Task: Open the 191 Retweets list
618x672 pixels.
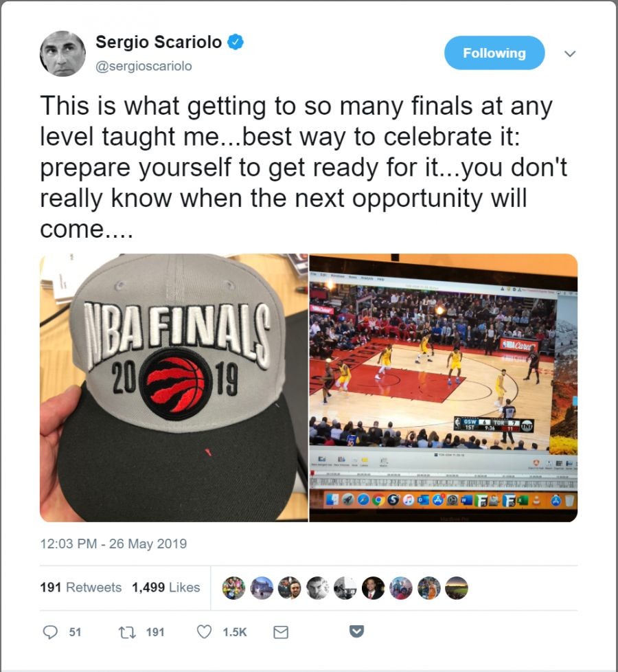Action: (80, 587)
